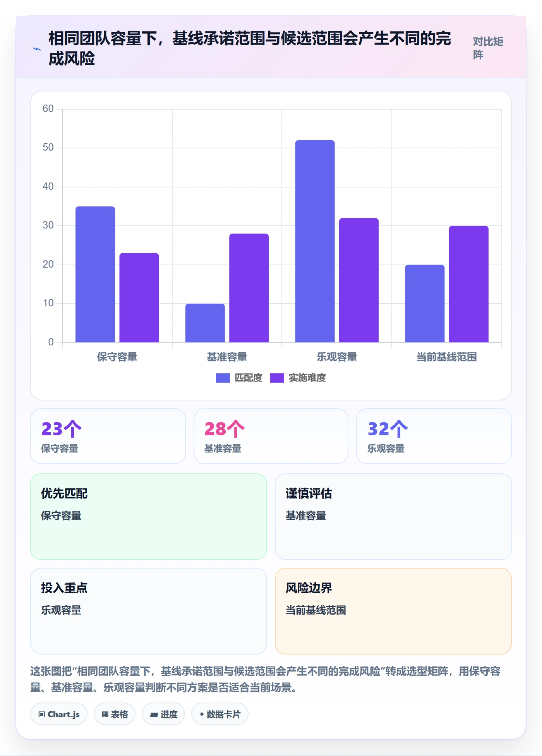Viewport: 542px width, 756px height.
Task: Click the 匹配度 bar for 基准容量
Action: (x=205, y=323)
